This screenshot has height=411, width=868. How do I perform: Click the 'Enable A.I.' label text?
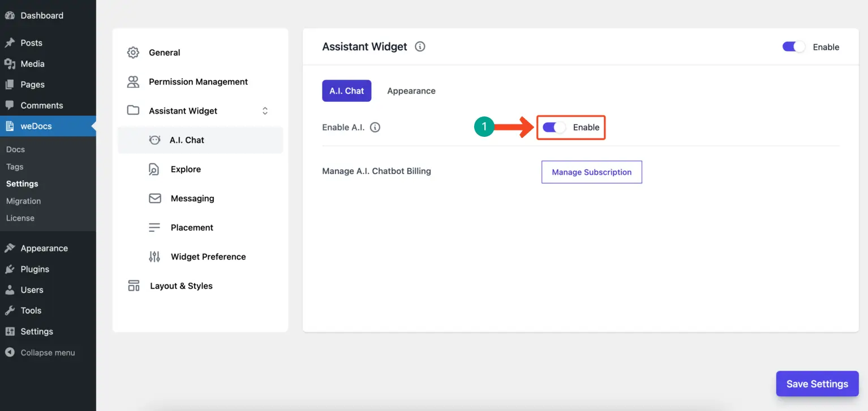click(x=343, y=127)
